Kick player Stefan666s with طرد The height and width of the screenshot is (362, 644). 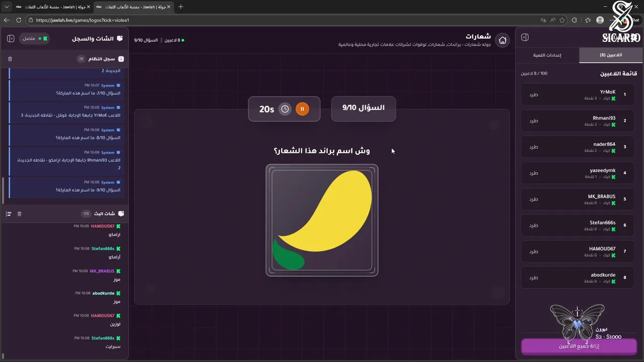[533, 225]
